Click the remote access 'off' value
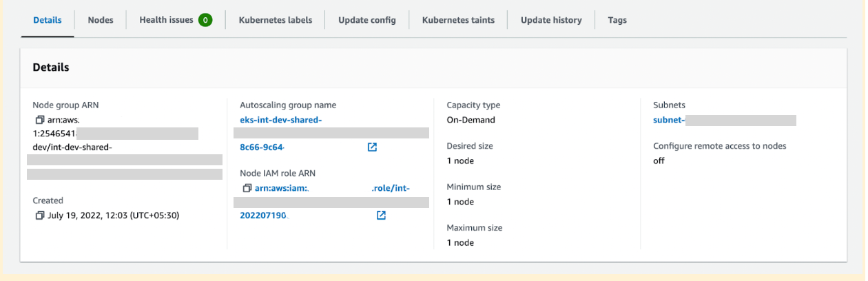 click(x=659, y=160)
